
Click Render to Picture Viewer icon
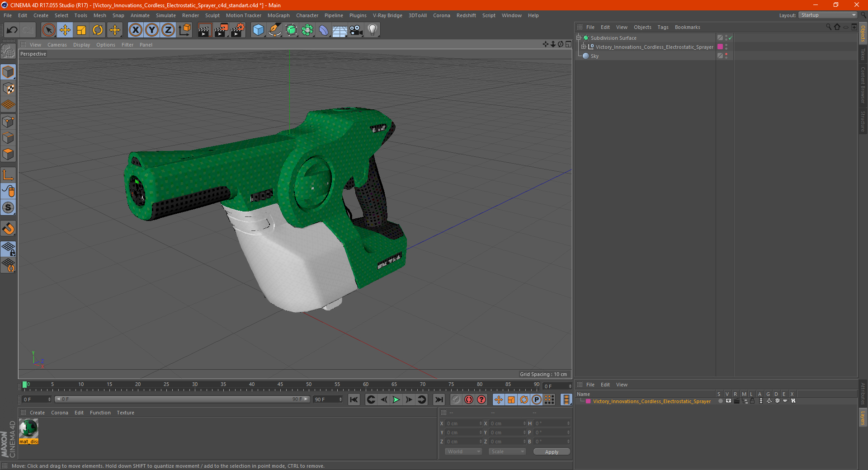(x=221, y=30)
